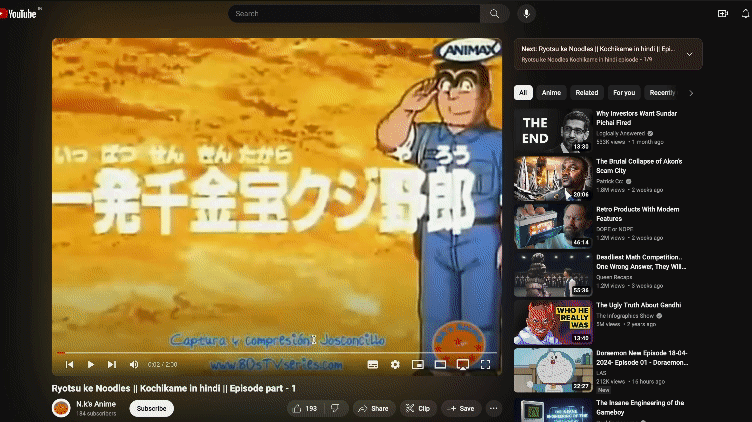Seek along the video progress bar
The height and width of the screenshot is (422, 752).
(277, 352)
